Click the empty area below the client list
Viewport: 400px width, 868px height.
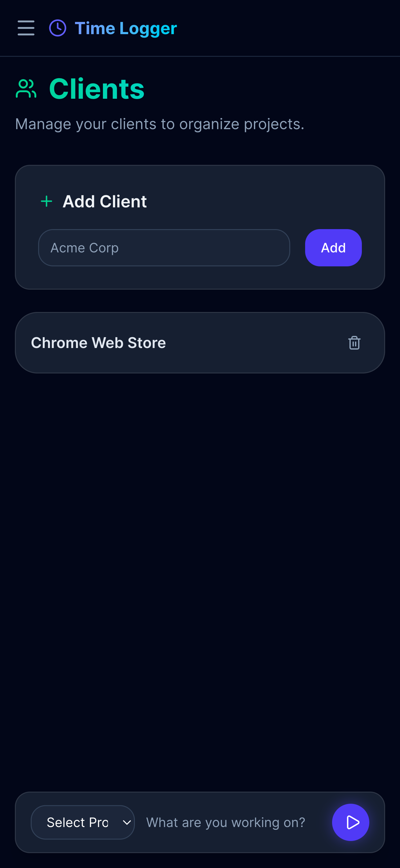[200, 573]
